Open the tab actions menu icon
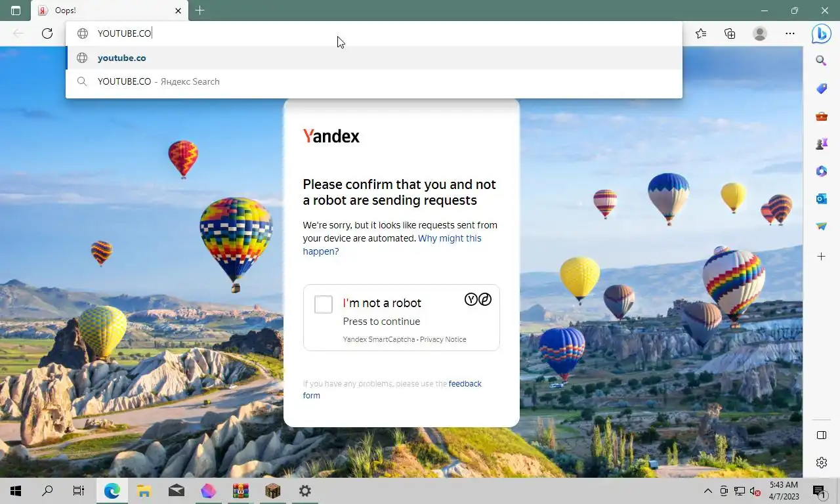This screenshot has width=840, height=504. click(16, 10)
